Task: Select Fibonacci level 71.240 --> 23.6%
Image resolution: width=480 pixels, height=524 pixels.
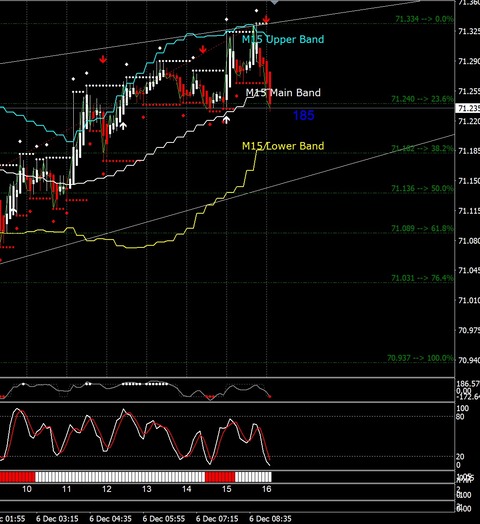Action: (x=422, y=99)
